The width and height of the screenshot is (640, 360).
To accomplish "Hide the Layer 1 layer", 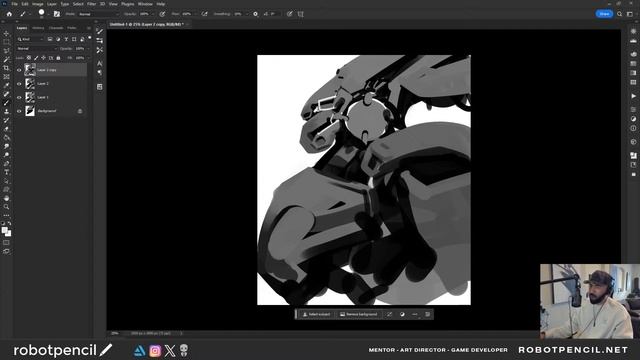I will (19, 97).
